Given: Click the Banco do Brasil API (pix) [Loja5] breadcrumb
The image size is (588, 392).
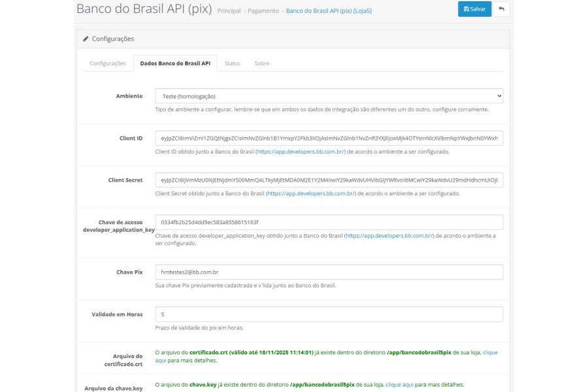Looking at the screenshot, I should [329, 11].
